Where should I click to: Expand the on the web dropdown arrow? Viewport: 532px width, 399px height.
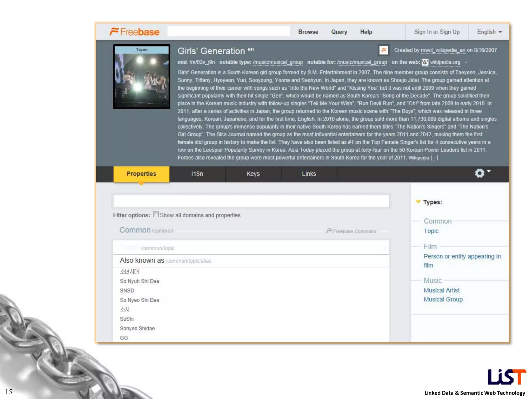466,63
